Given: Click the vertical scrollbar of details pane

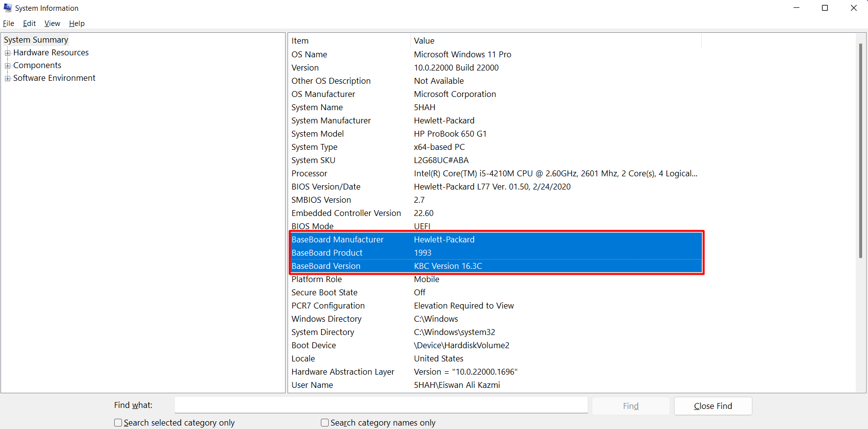Looking at the screenshot, I should [x=861, y=151].
